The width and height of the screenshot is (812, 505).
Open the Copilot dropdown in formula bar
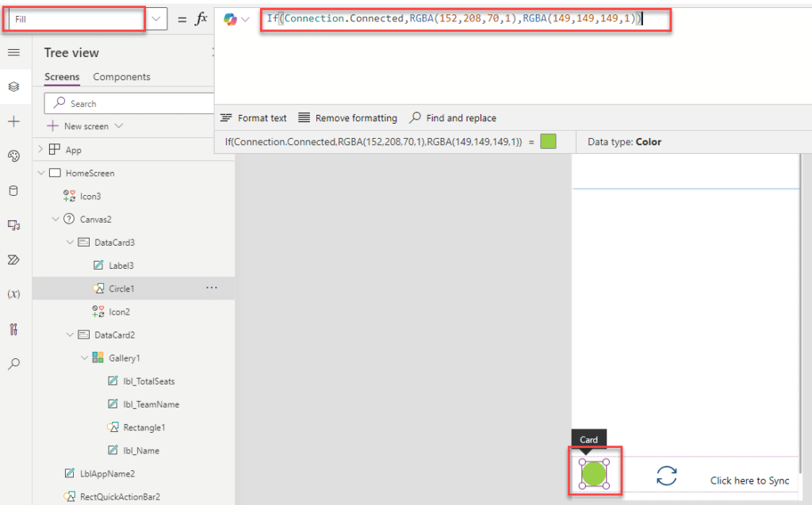coord(236,20)
